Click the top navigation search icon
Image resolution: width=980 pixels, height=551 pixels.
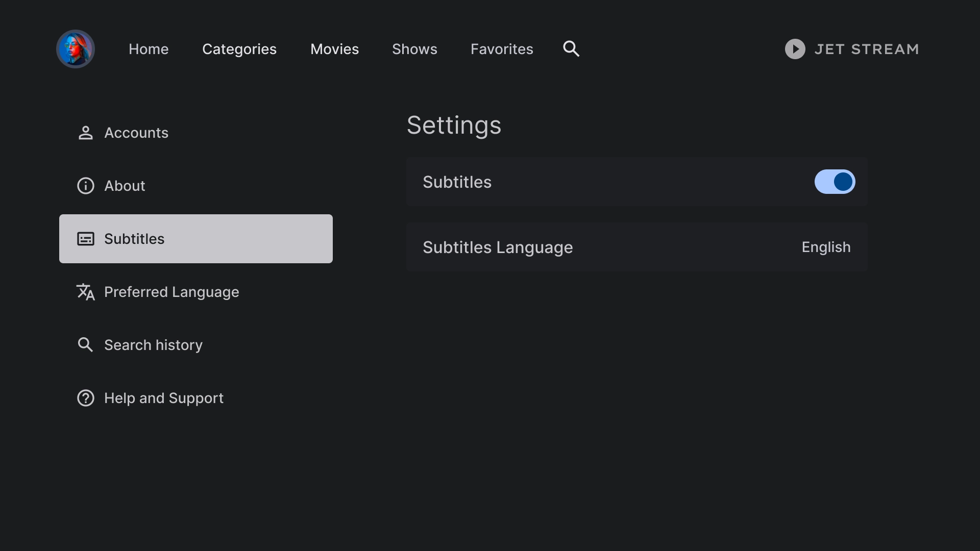[x=571, y=48]
